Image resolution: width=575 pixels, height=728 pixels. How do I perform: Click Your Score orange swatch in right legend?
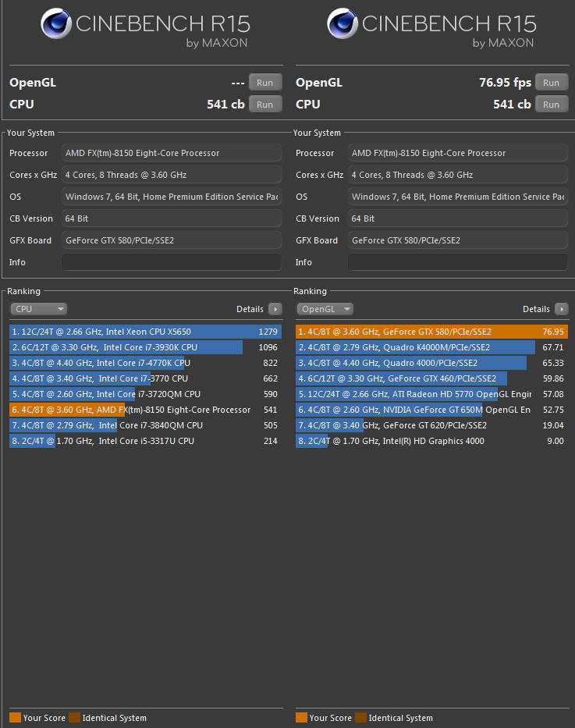click(x=302, y=717)
